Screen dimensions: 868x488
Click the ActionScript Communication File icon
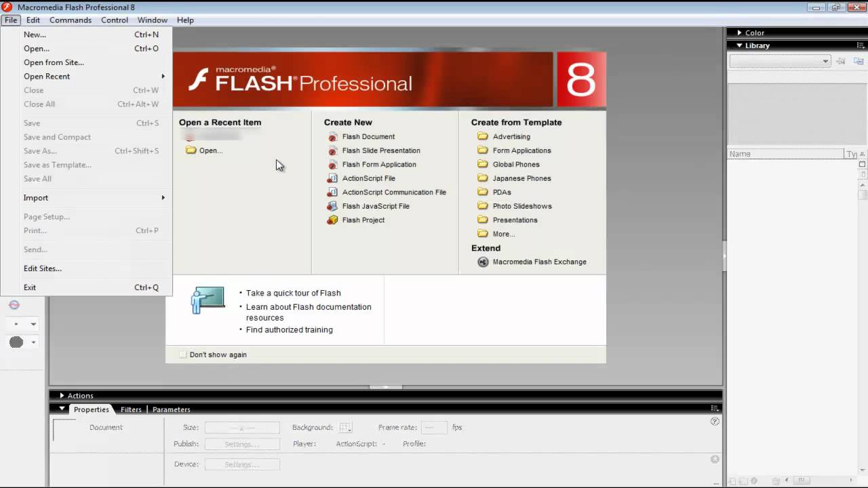[332, 192]
